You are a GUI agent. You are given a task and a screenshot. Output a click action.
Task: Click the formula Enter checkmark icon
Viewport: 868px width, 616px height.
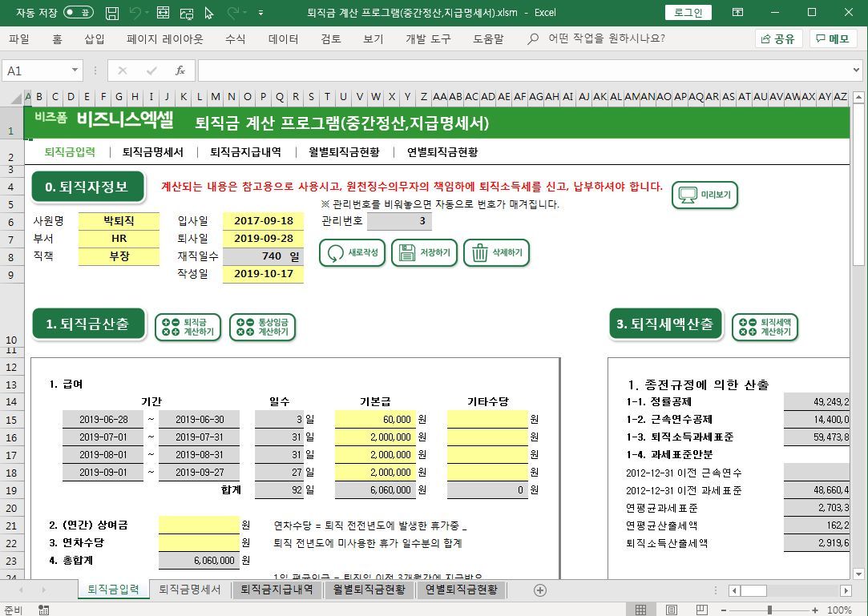coord(151,70)
